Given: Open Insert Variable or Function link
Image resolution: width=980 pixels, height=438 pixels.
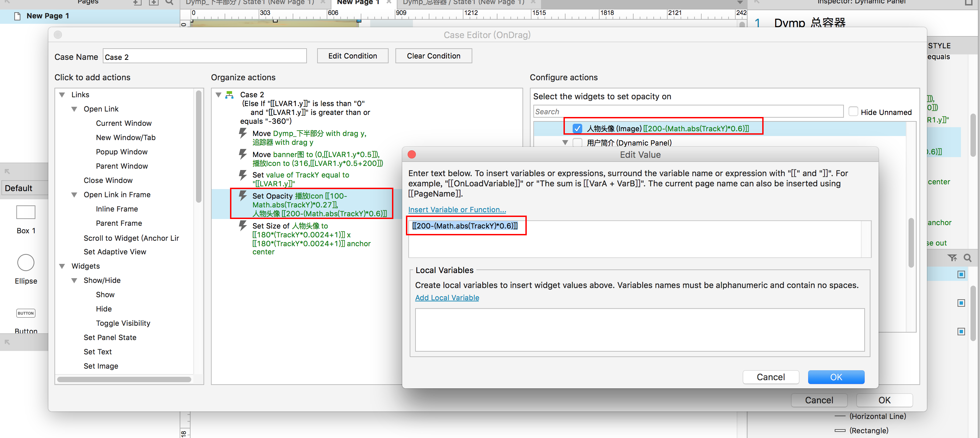Looking at the screenshot, I should (457, 209).
